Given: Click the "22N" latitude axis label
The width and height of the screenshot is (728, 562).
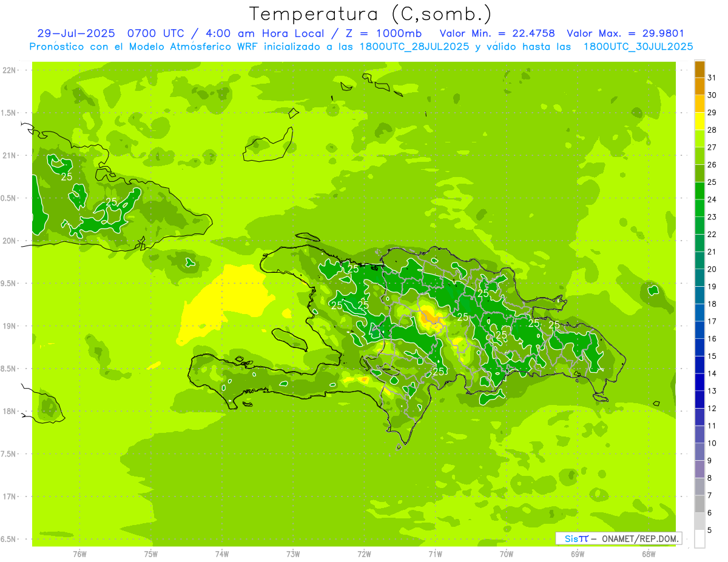Looking at the screenshot, I should pyautogui.click(x=8, y=70).
